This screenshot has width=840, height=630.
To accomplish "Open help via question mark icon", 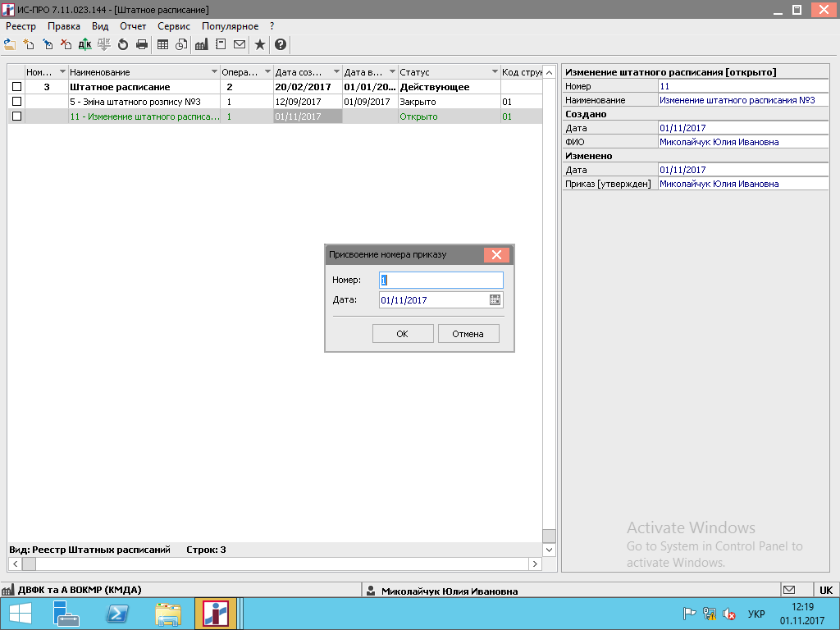I will [280, 44].
